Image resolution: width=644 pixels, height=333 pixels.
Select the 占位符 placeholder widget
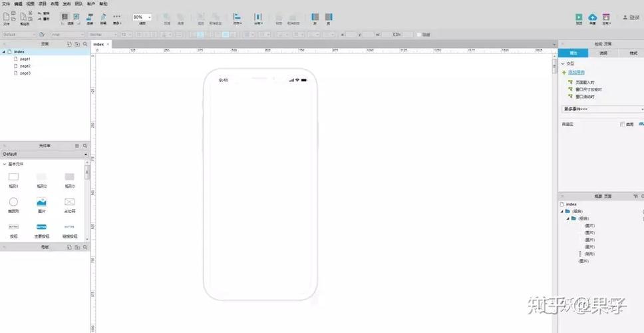pos(69,204)
